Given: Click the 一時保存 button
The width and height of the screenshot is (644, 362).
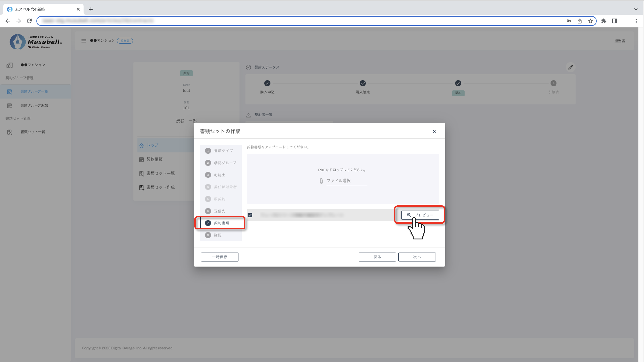Looking at the screenshot, I should tap(220, 257).
